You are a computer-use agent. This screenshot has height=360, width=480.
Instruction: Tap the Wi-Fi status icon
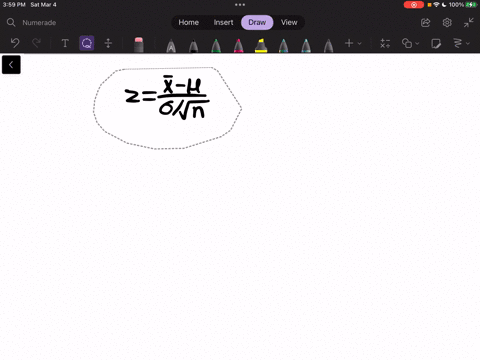436,5
